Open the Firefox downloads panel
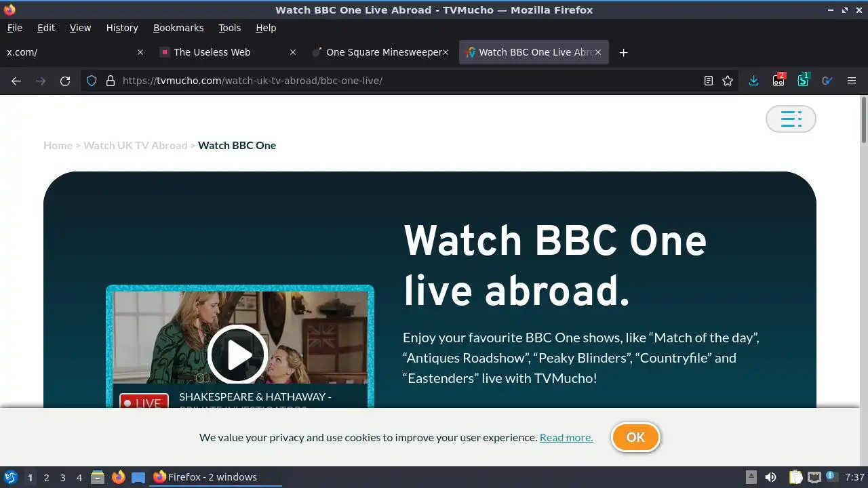The image size is (868, 488). point(753,81)
